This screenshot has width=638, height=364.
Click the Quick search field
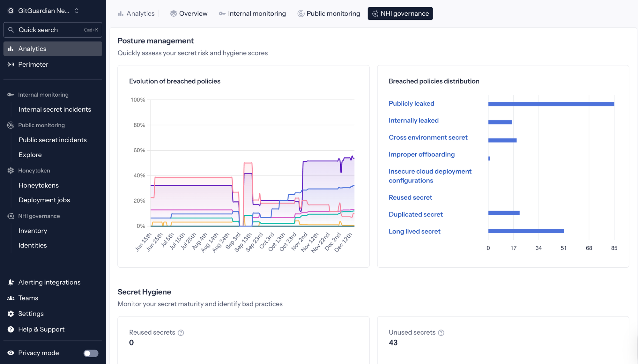(x=53, y=30)
